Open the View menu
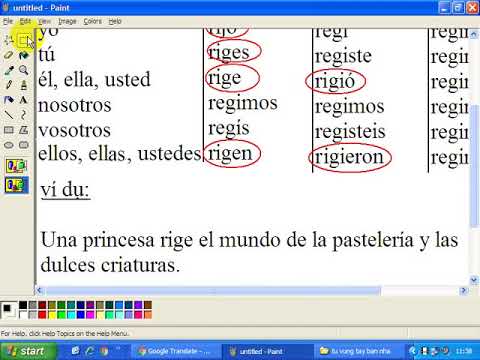 44,21
